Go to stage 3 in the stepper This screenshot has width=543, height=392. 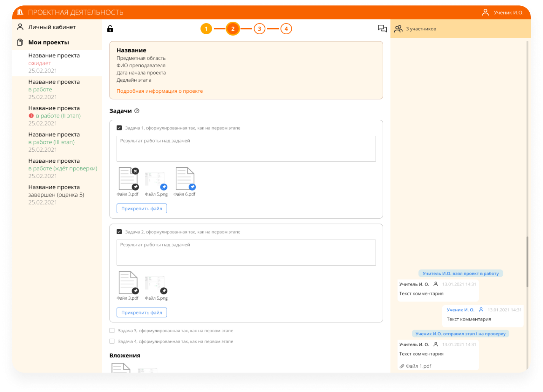coord(259,29)
